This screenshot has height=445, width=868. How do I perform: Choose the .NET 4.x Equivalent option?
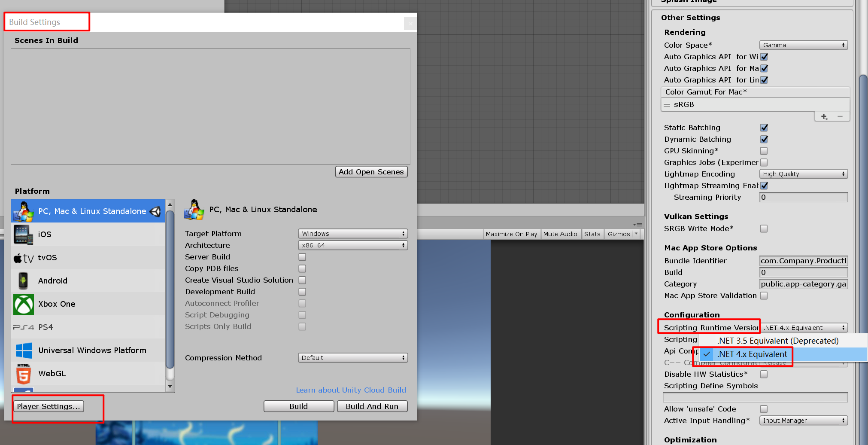[752, 354]
